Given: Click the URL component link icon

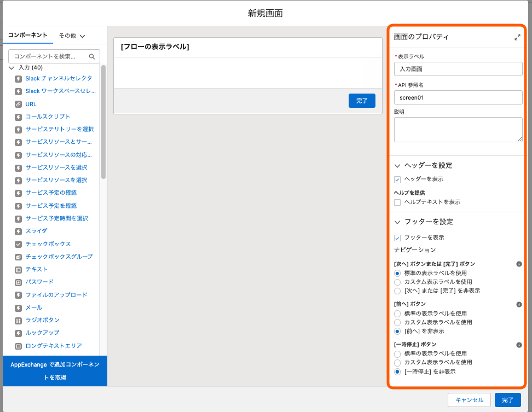Looking at the screenshot, I should (18, 104).
